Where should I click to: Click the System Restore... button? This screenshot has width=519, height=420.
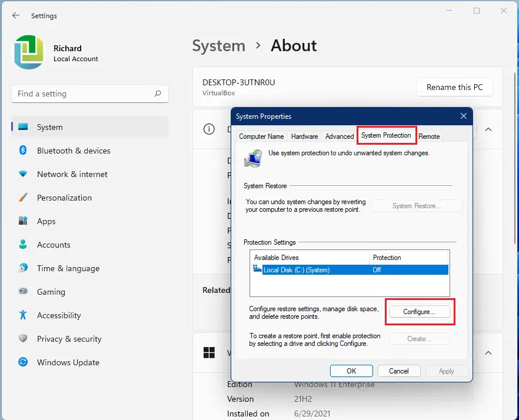coord(417,206)
